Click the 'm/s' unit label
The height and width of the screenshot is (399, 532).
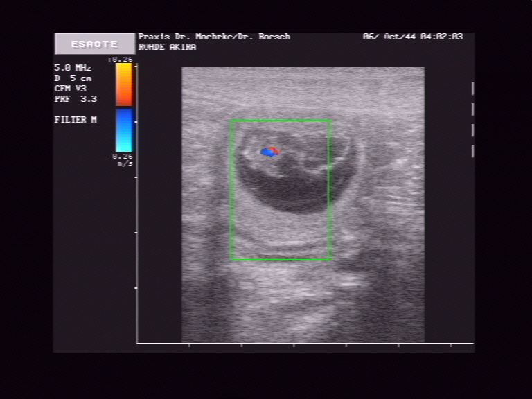click(125, 163)
